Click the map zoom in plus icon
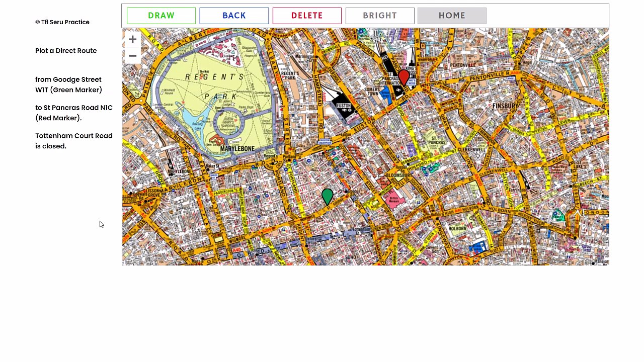 point(132,39)
